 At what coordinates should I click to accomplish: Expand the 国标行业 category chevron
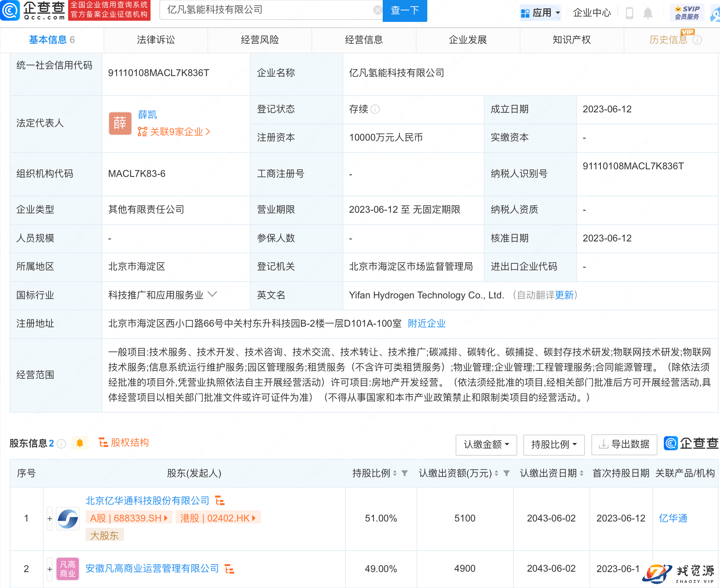tap(213, 294)
